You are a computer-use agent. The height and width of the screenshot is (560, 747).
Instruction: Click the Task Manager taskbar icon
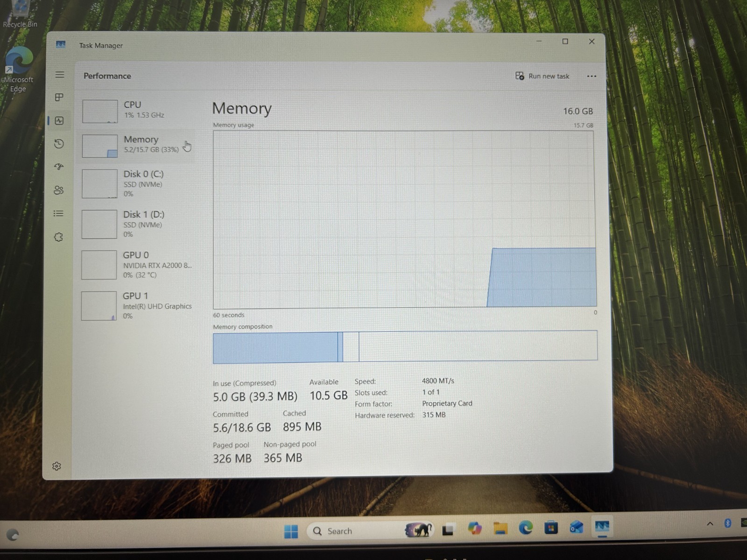(x=602, y=527)
